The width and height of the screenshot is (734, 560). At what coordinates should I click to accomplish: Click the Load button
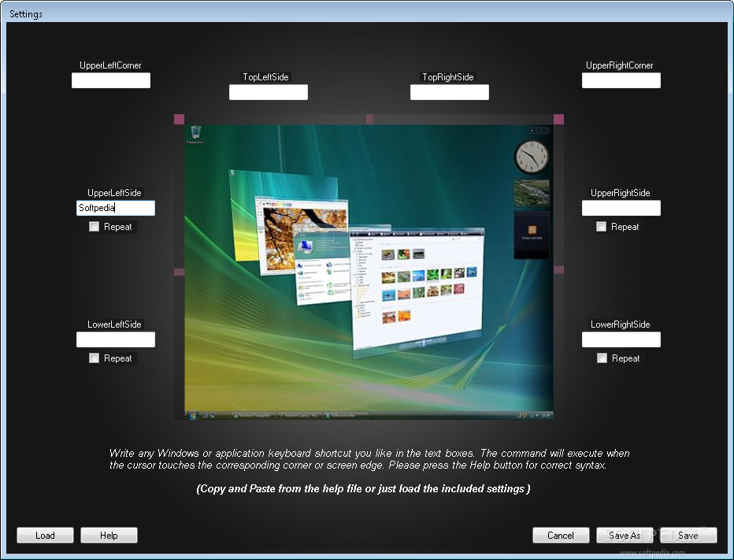pyautogui.click(x=45, y=535)
